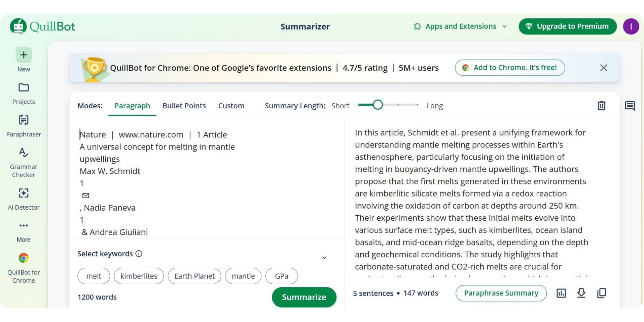Switch to Custom summary mode
Image resolution: width=644 pixels, height=322 pixels.
pos(231,106)
